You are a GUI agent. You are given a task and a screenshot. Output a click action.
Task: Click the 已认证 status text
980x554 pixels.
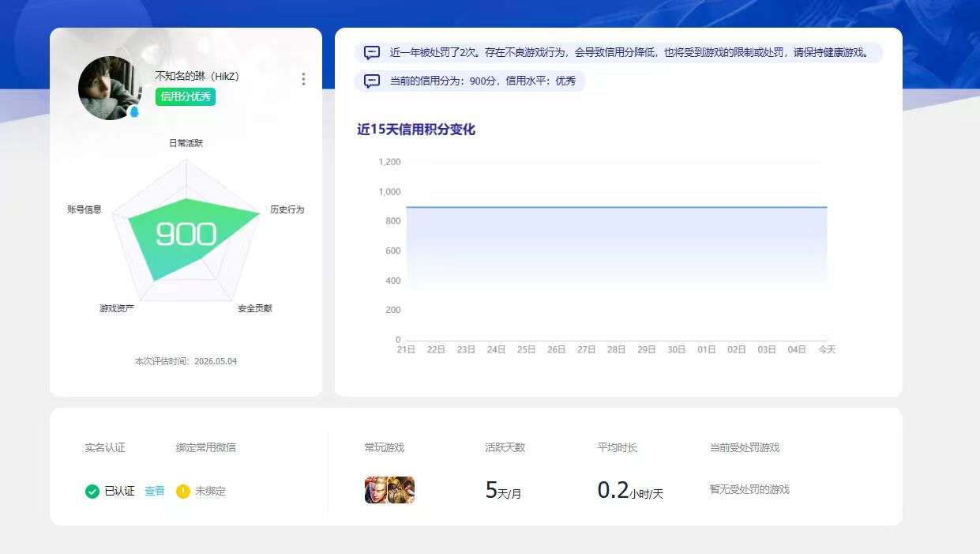(x=120, y=491)
